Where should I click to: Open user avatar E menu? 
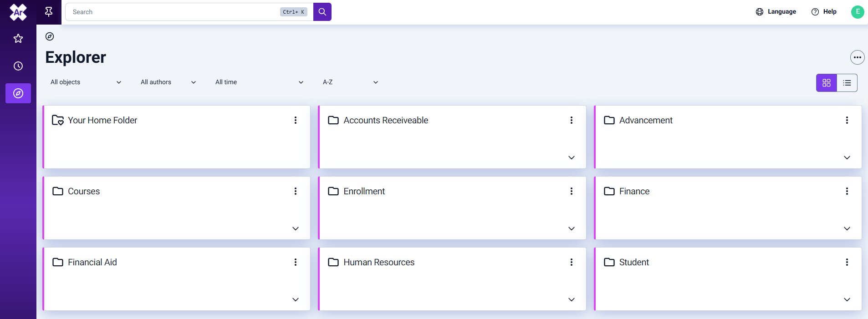[x=858, y=12]
